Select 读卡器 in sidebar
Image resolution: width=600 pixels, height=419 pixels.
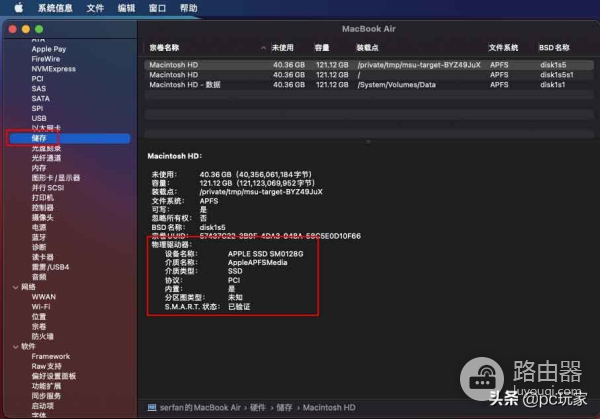coord(42,257)
